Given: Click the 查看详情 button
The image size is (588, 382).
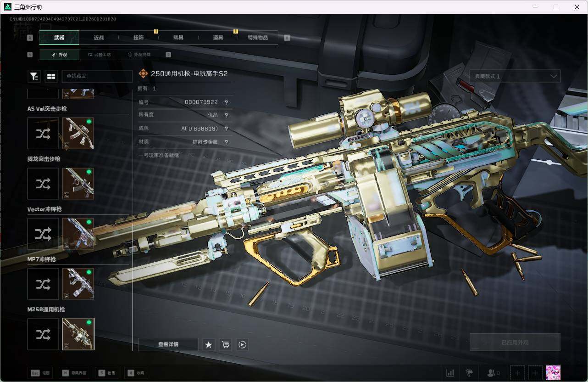Looking at the screenshot, I should 168,344.
